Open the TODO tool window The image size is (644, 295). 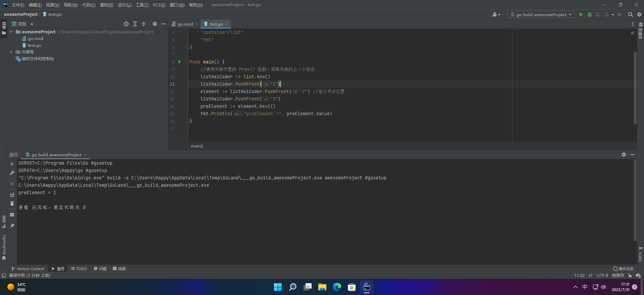point(79,269)
